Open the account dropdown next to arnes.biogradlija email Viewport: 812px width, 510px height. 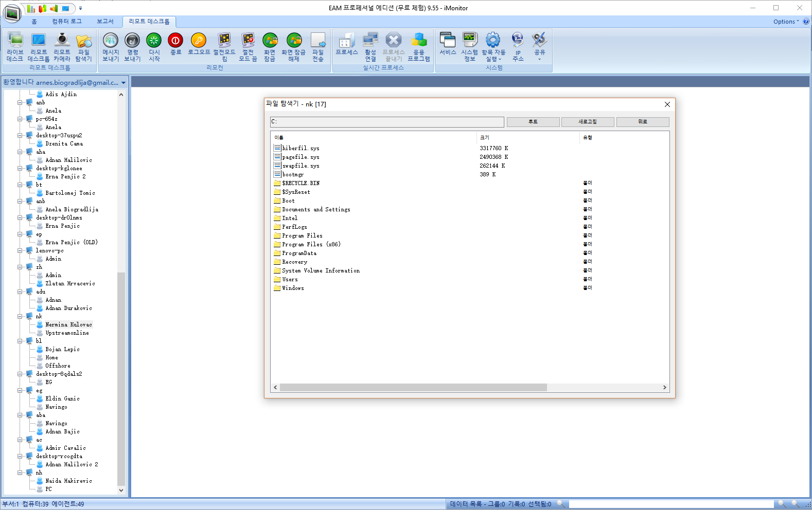tap(123, 83)
